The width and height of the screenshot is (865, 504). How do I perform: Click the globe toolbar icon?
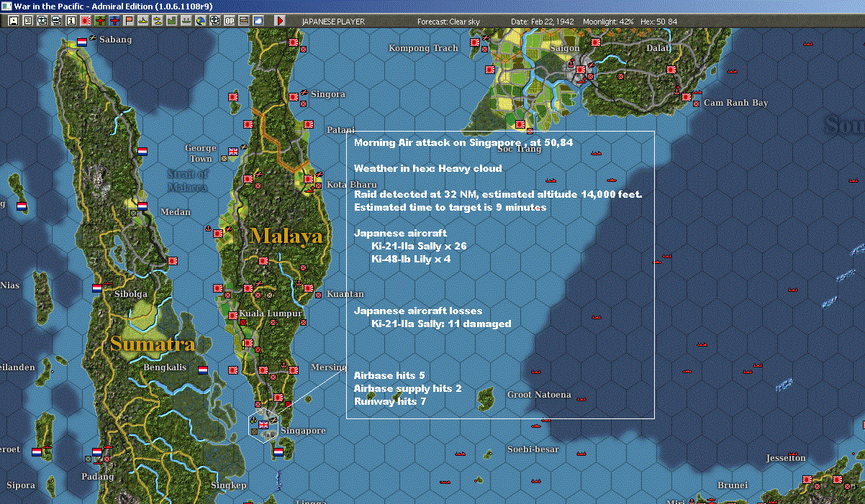pos(201,21)
